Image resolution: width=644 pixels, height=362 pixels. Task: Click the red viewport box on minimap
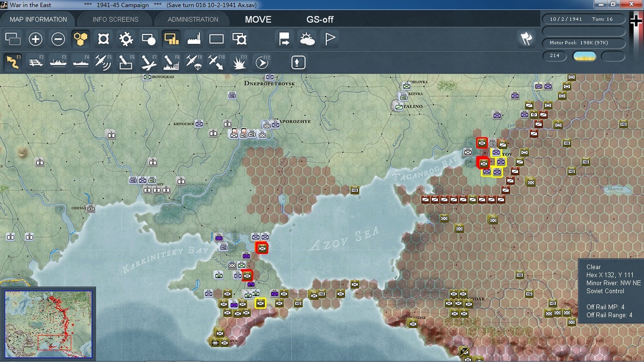coord(54,343)
